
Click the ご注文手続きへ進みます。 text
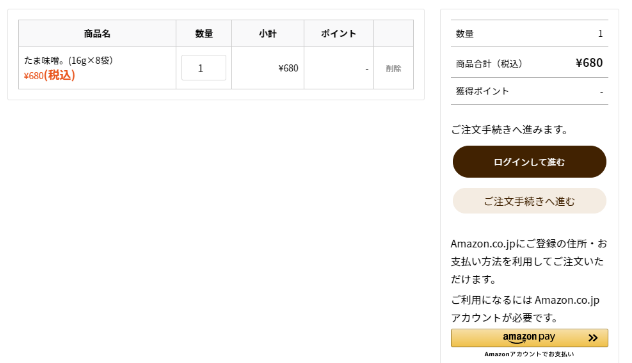point(509,130)
